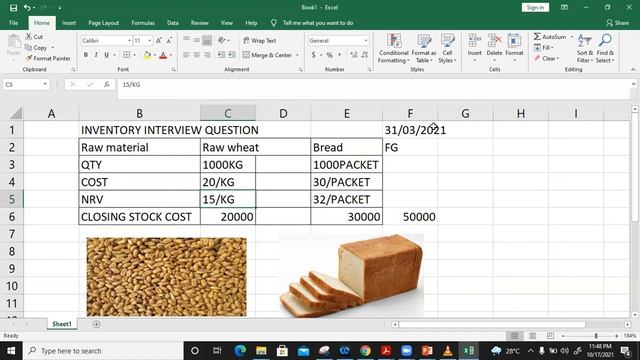Switch to the Review tab
Image resolution: width=640 pixels, height=360 pixels.
point(200,23)
